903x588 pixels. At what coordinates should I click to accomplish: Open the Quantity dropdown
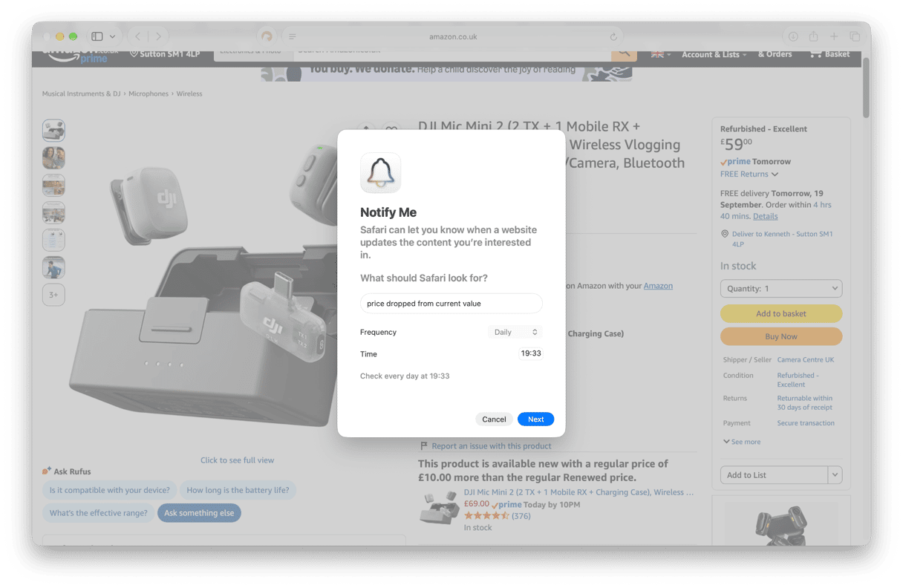[781, 288]
